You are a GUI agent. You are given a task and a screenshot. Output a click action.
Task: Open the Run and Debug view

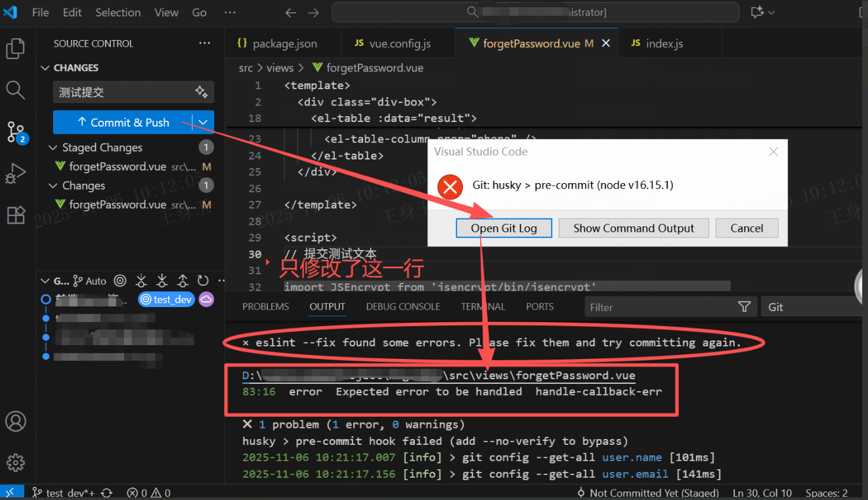pyautogui.click(x=15, y=173)
